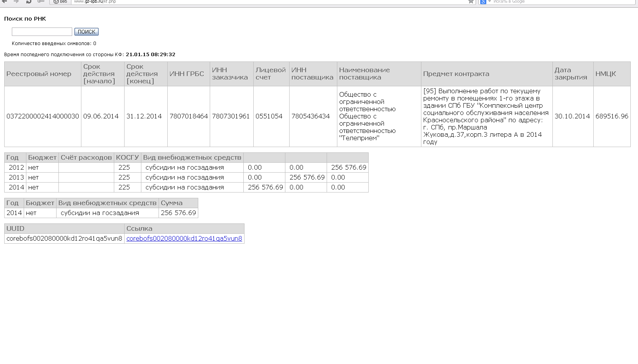Click the КОСГУ column header

128,157
